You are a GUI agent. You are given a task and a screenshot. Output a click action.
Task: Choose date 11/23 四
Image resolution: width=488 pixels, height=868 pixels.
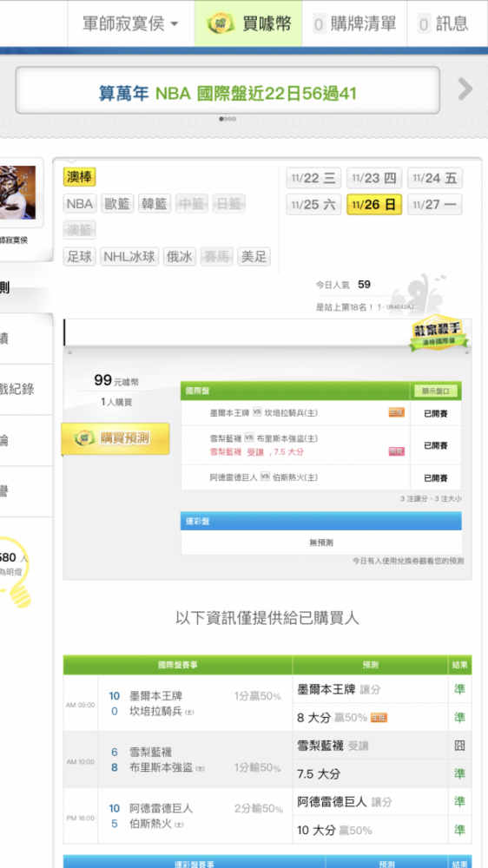pos(374,178)
